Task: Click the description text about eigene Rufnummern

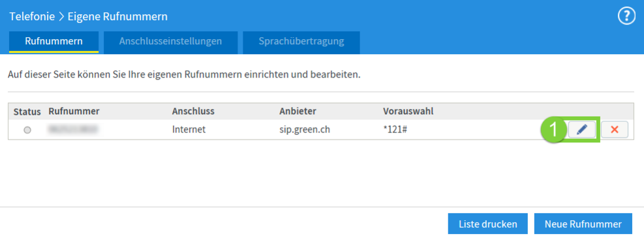Action: [184, 76]
